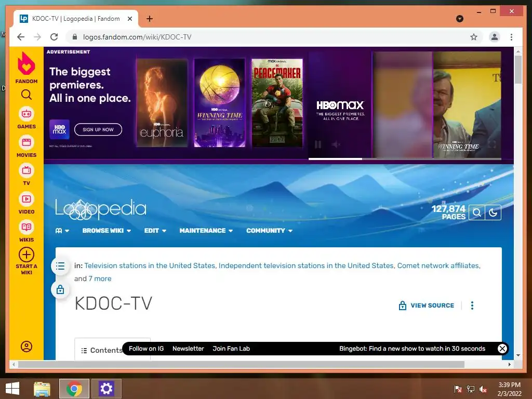Open the taskbar clock and date
Screen dimensions: 532x399
coord(509,389)
